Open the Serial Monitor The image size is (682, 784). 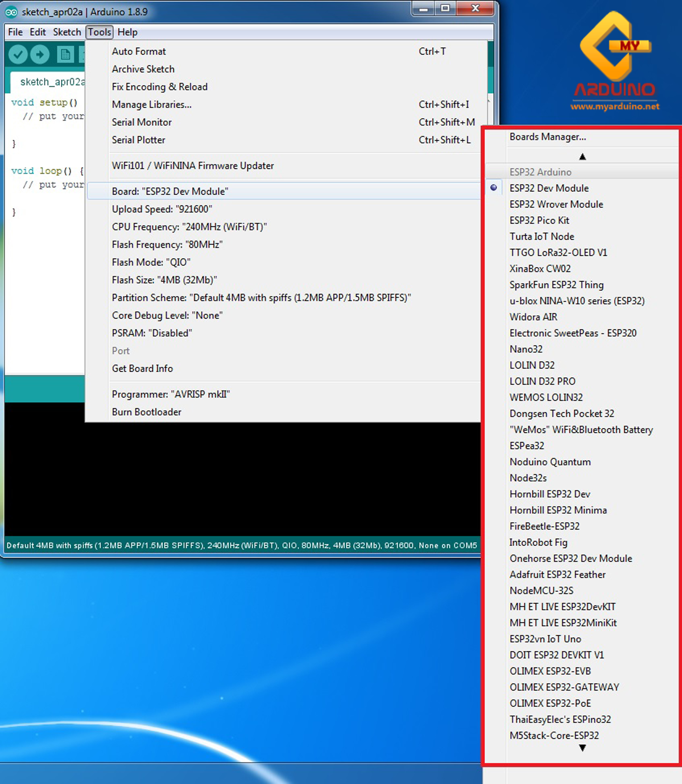pos(142,122)
